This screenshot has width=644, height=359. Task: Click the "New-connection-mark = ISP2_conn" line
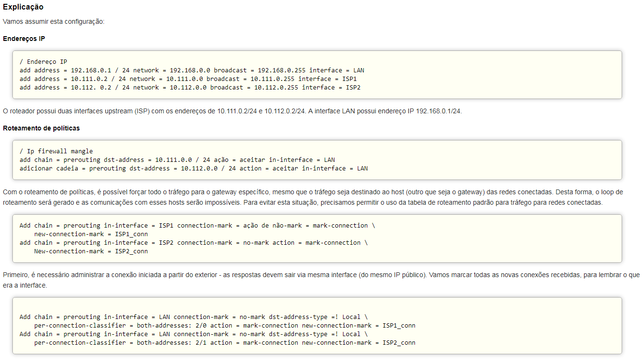point(91,251)
